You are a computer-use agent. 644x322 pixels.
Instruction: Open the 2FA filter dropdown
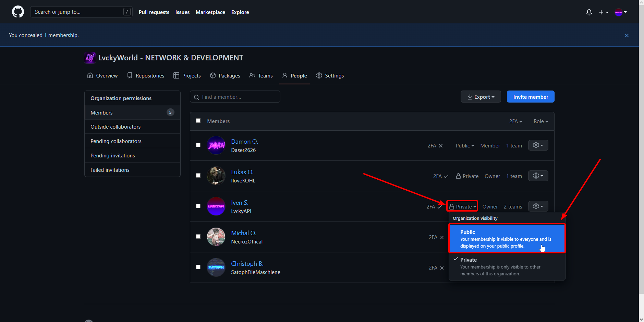pyautogui.click(x=515, y=121)
